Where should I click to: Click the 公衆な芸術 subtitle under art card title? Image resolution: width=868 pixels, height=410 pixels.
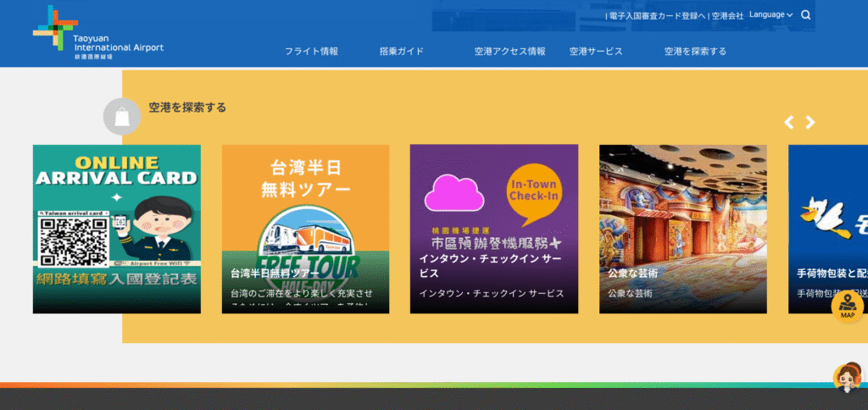tap(630, 293)
